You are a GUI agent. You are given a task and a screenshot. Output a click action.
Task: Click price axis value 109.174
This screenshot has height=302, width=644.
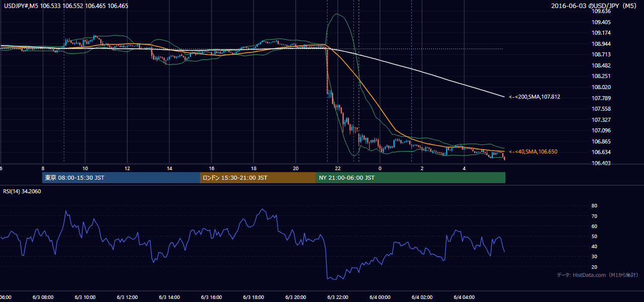click(601, 33)
